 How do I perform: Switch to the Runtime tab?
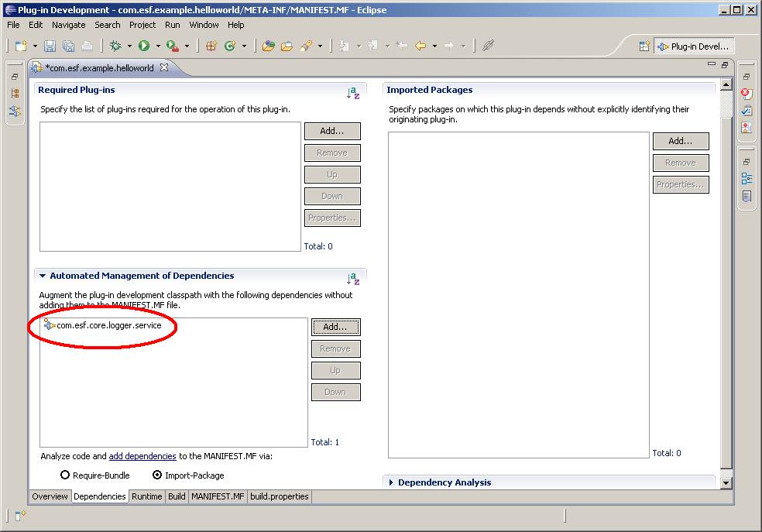(x=147, y=496)
